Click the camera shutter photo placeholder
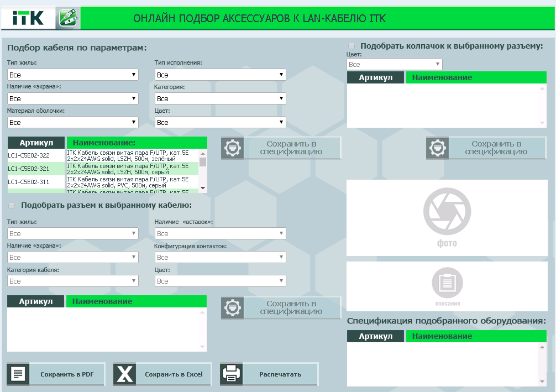 (x=447, y=211)
